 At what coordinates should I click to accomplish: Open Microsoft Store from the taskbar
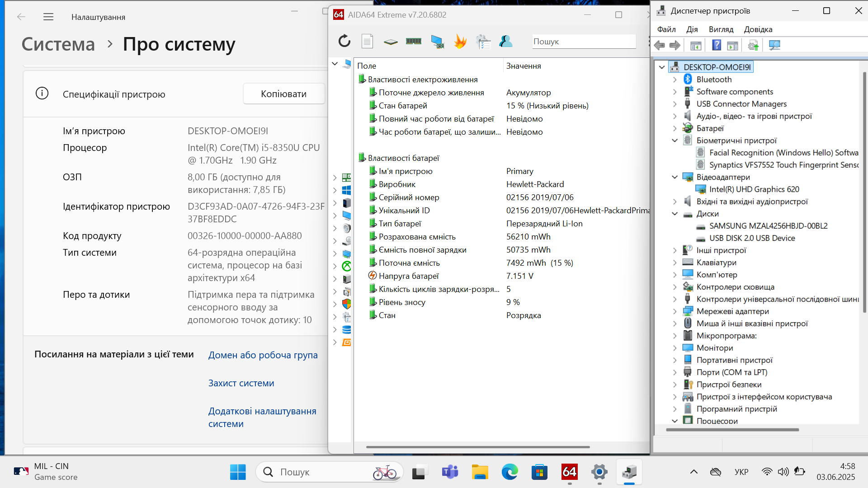pyautogui.click(x=539, y=472)
